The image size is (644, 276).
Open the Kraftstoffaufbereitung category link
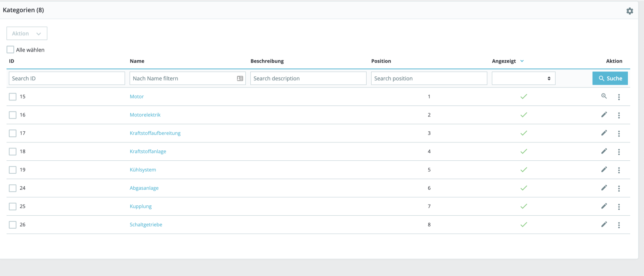[155, 133]
